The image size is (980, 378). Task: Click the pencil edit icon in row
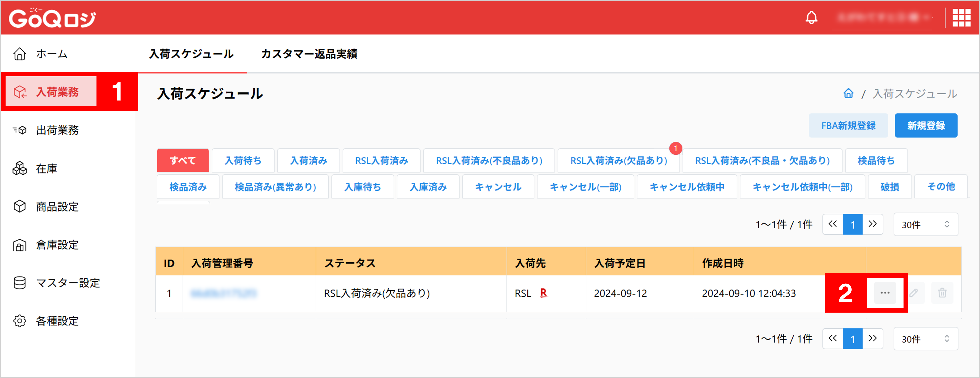tap(914, 293)
